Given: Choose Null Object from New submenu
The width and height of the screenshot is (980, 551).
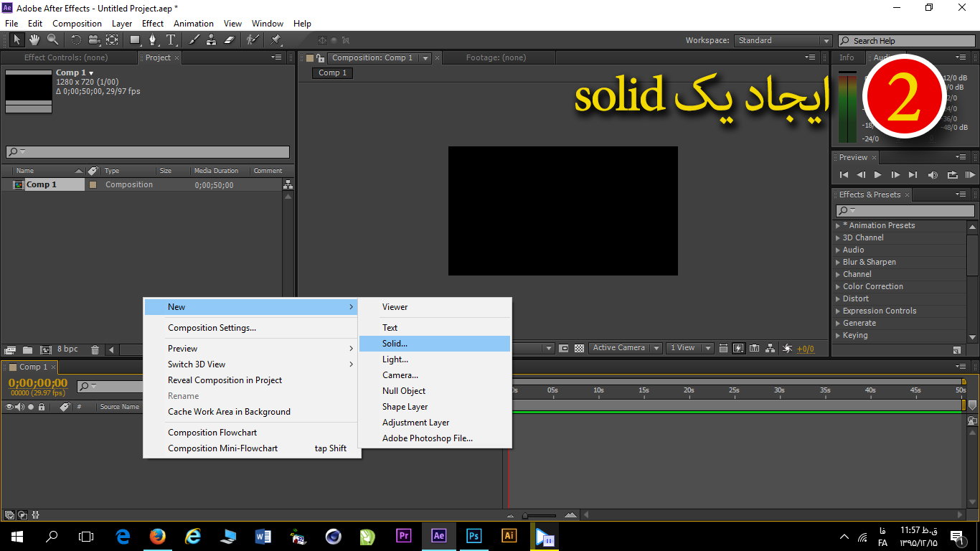Looking at the screenshot, I should click(x=435, y=391).
